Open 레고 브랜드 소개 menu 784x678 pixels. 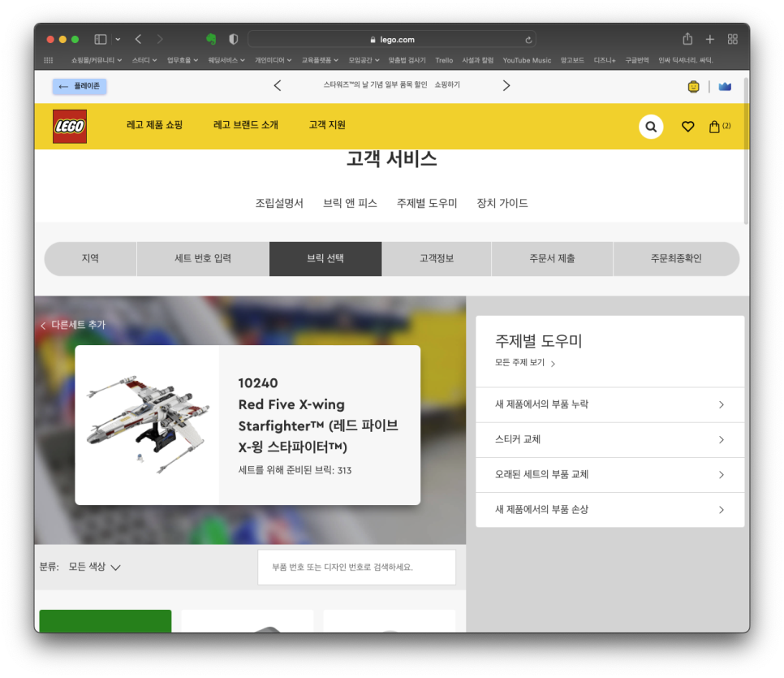tap(245, 125)
